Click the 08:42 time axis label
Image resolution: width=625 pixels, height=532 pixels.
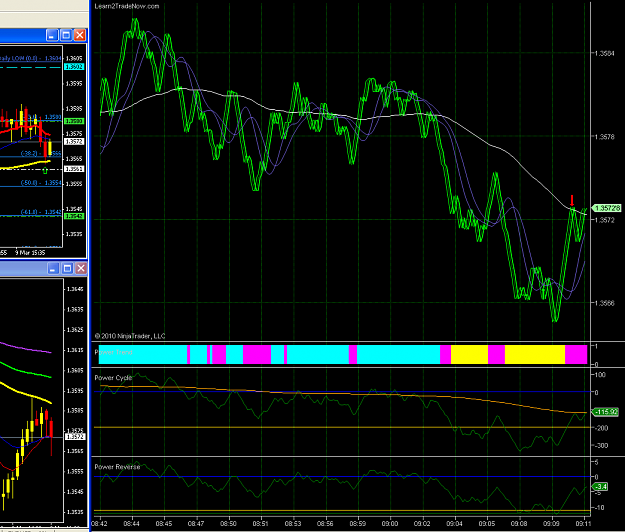coord(99,524)
